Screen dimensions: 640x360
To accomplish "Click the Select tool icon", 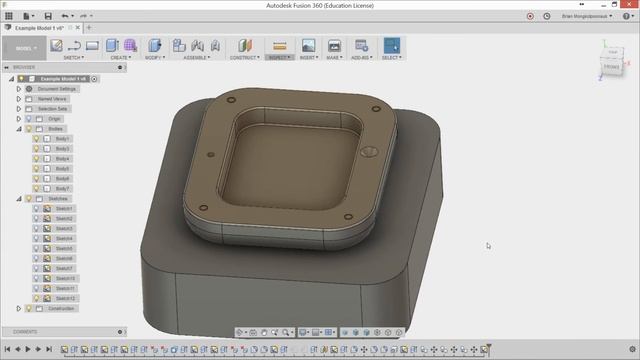I will (392, 45).
